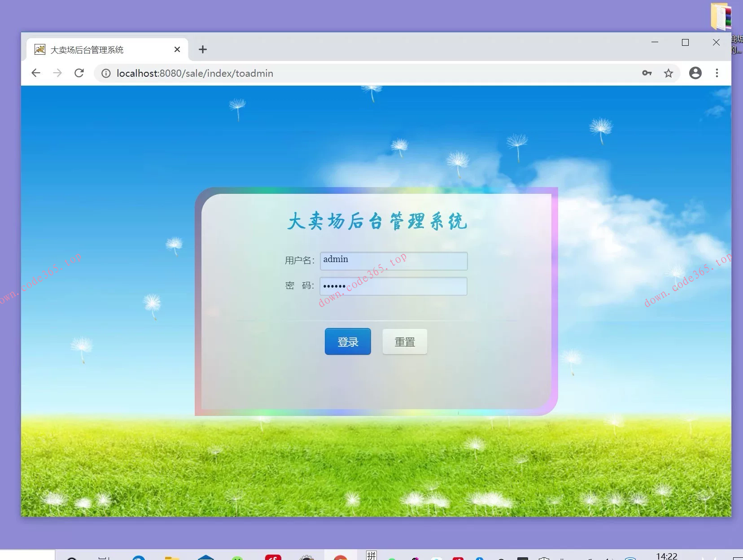Reload the login page

(79, 73)
